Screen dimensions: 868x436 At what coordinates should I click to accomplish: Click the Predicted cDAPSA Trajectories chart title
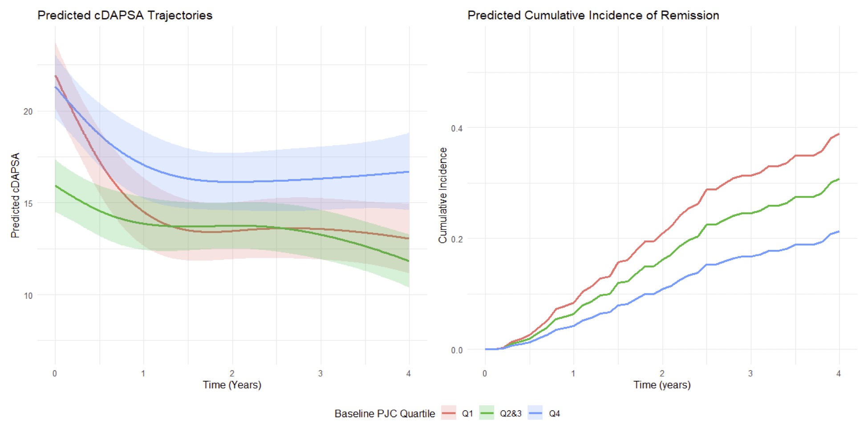125,15
